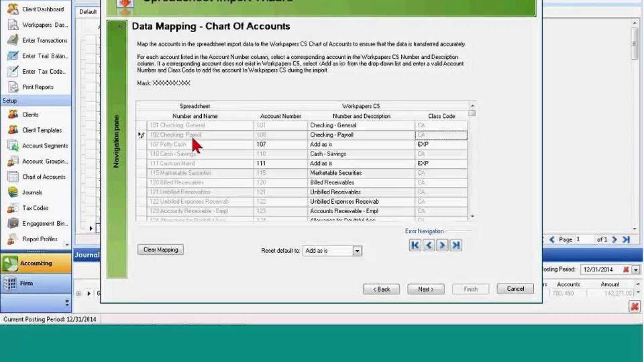This screenshot has width=644, height=362.
Task: Open the Posting Period date dropdown
Action: click(635, 269)
